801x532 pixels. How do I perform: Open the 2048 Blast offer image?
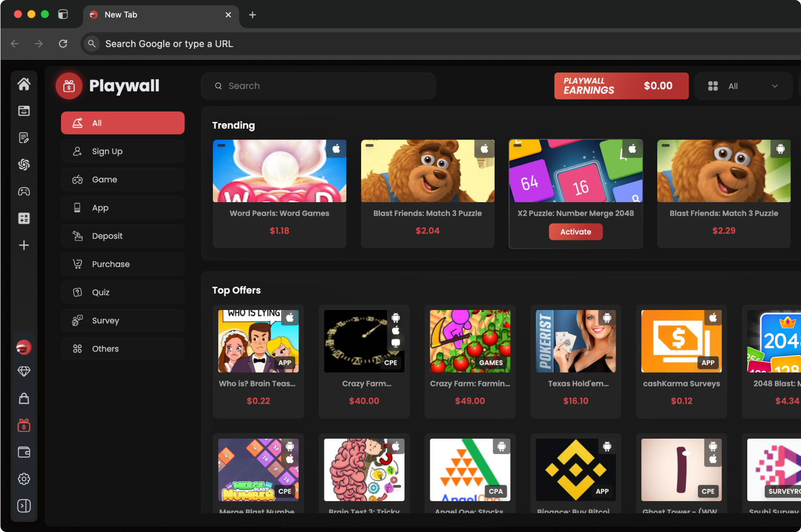pos(774,341)
